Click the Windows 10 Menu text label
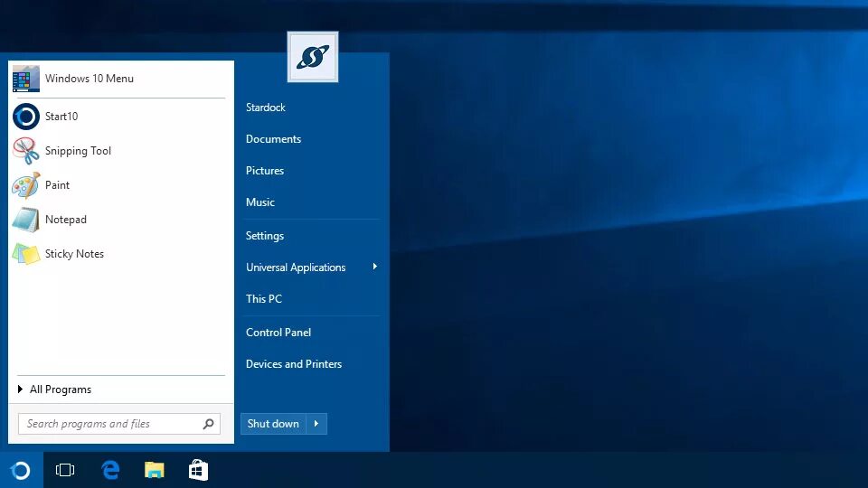This screenshot has height=488, width=868. [x=90, y=79]
